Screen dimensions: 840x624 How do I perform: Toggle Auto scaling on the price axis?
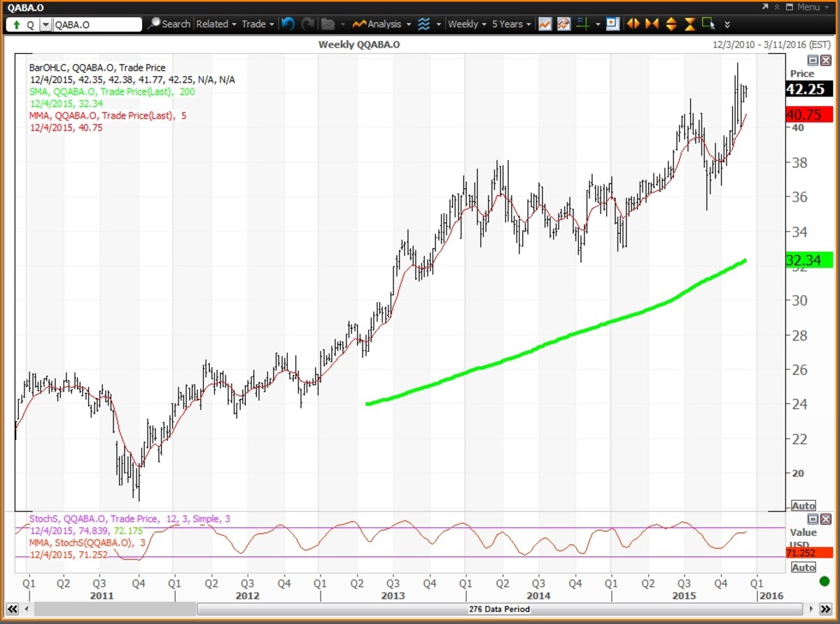pyautogui.click(x=804, y=506)
